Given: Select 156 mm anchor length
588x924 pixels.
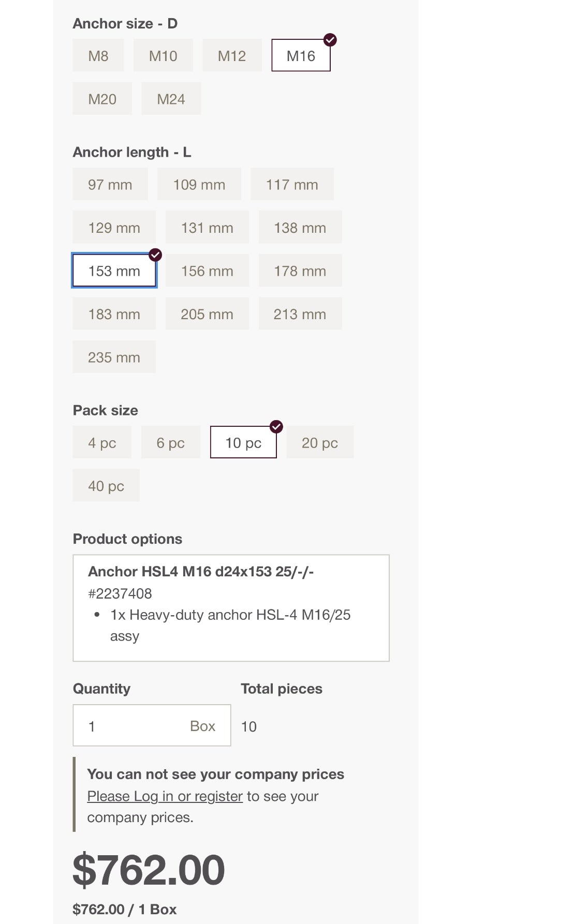Looking at the screenshot, I should (207, 271).
